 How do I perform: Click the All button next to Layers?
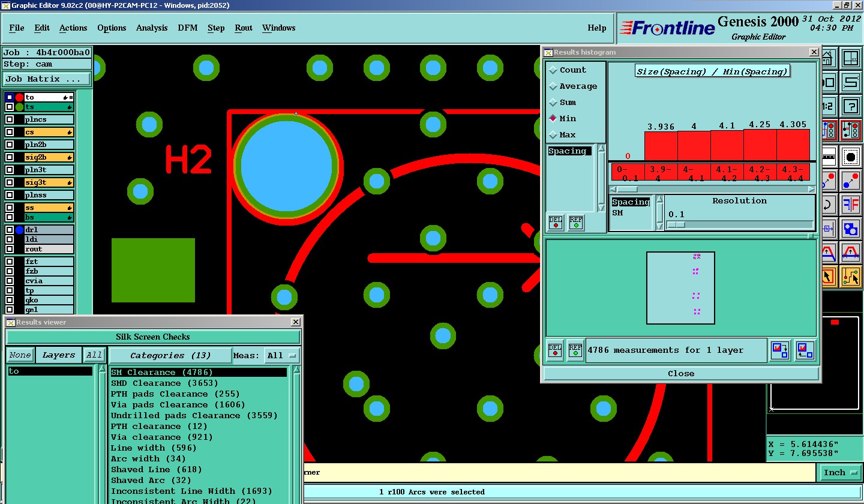tap(94, 355)
